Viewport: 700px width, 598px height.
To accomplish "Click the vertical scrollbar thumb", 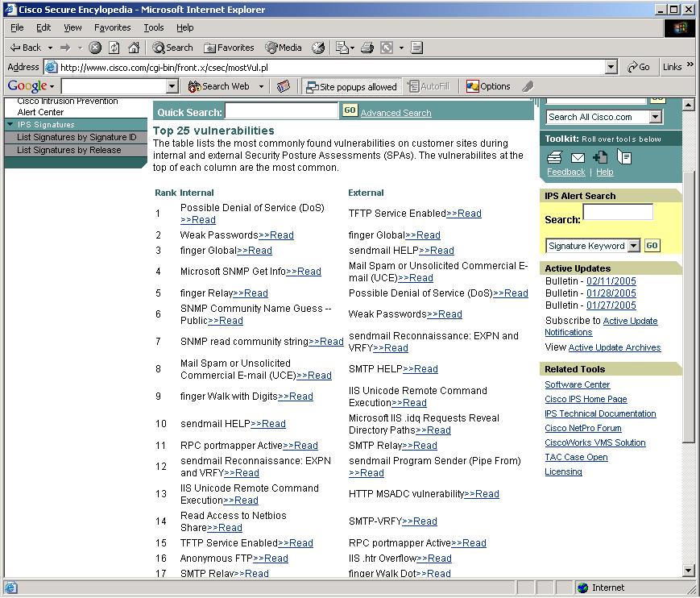I will coord(688,306).
